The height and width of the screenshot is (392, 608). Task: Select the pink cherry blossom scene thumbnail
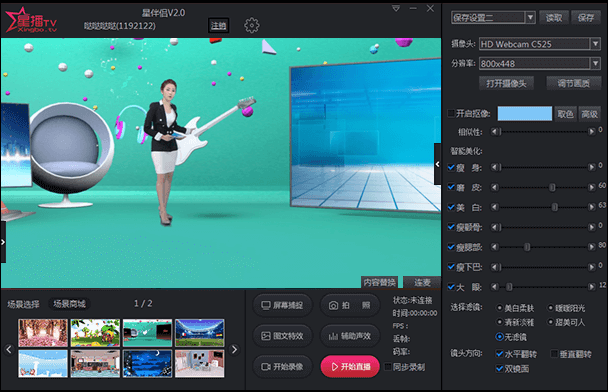tap(43, 333)
